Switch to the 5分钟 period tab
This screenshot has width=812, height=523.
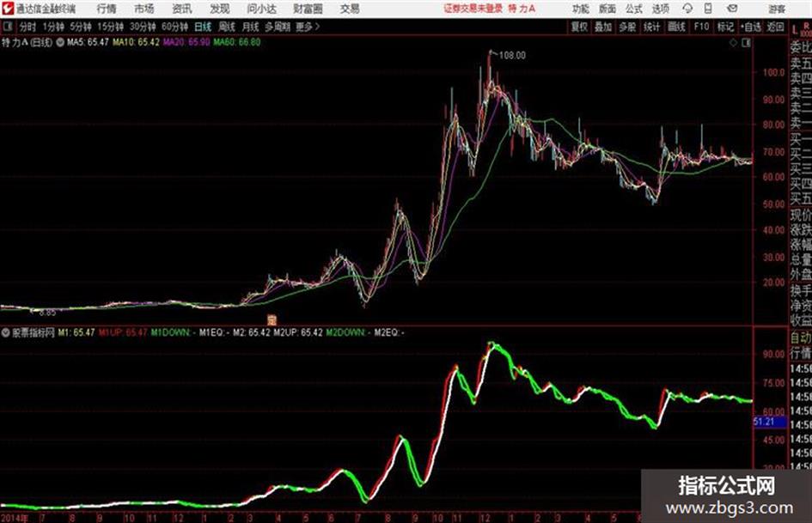pyautogui.click(x=80, y=27)
